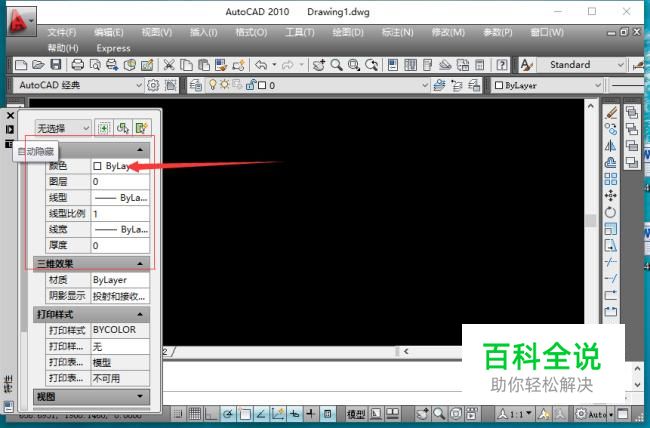This screenshot has height=428, width=650.
Task: Click the Zoom Previous icon
Action: click(x=371, y=65)
